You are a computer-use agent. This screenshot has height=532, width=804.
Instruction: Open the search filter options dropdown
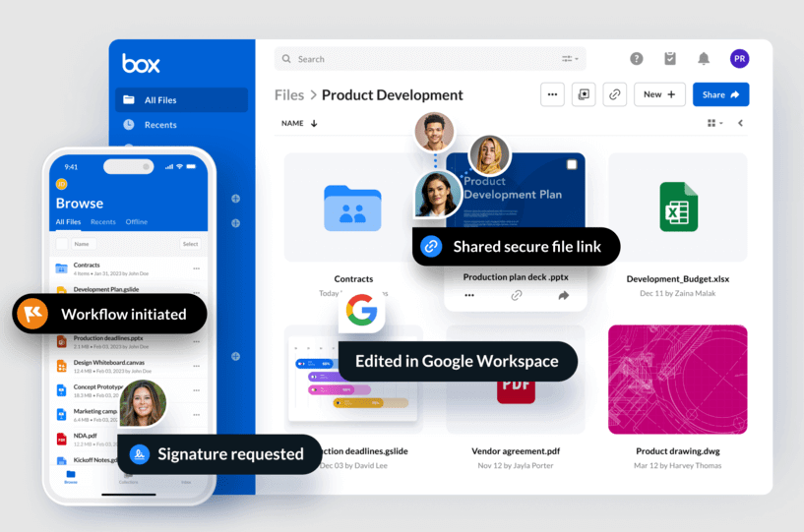tap(570, 59)
